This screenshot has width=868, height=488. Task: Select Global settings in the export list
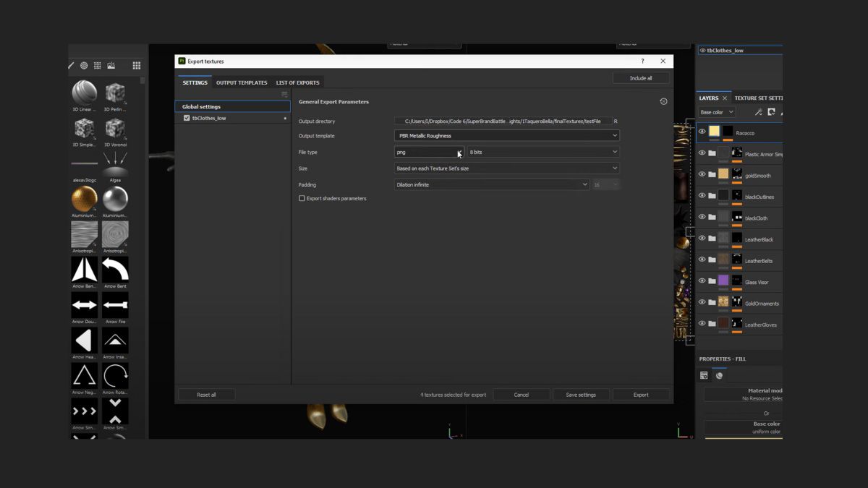[232, 106]
